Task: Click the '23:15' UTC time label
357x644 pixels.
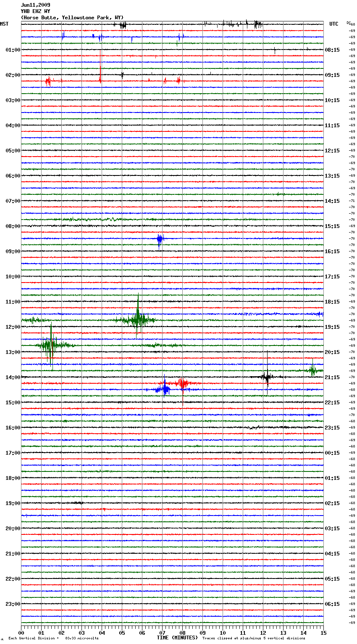Action: (332, 428)
